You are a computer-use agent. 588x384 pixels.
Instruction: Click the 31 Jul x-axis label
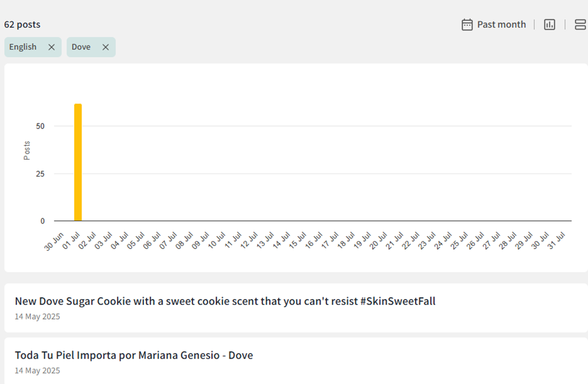(x=557, y=241)
